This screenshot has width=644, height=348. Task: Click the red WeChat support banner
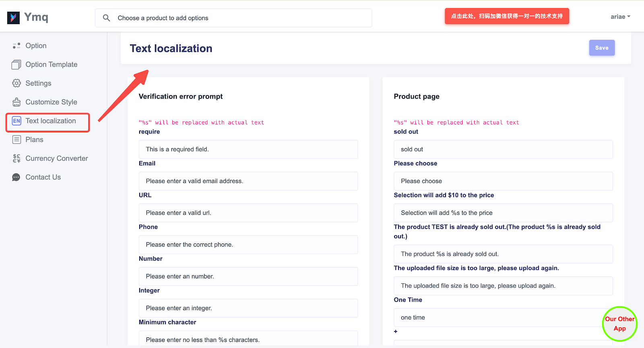click(x=507, y=16)
